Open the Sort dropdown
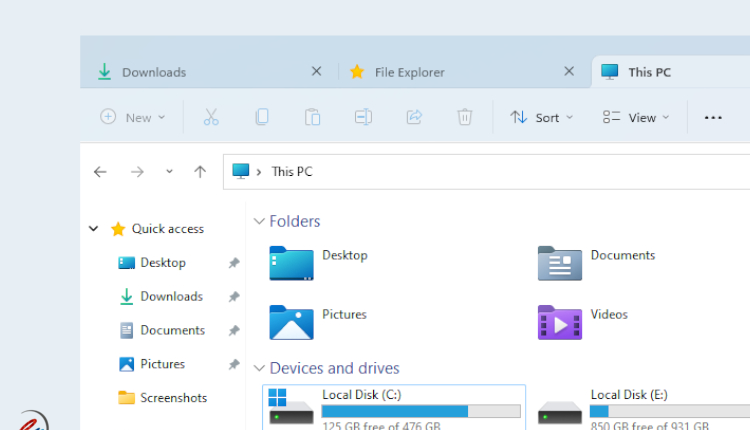The width and height of the screenshot is (750, 430). tap(542, 117)
